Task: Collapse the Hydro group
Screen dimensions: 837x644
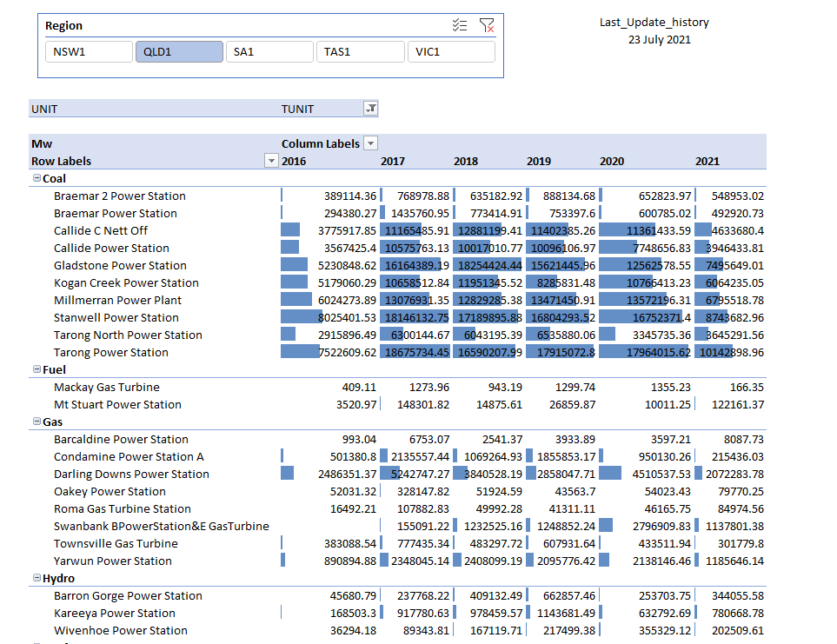Action: pos(37,578)
